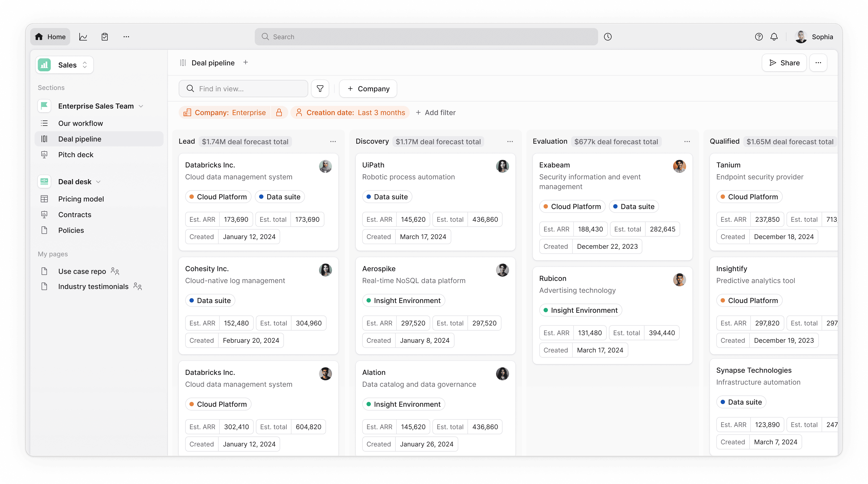Image resolution: width=868 pixels, height=484 pixels.
Task: Click the filter funnel icon
Action: point(320,89)
